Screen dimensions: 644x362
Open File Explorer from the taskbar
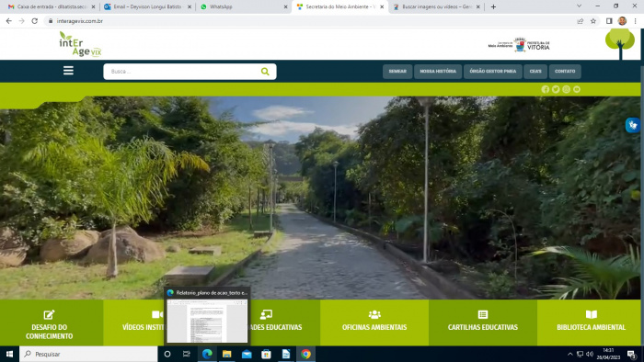click(226, 354)
